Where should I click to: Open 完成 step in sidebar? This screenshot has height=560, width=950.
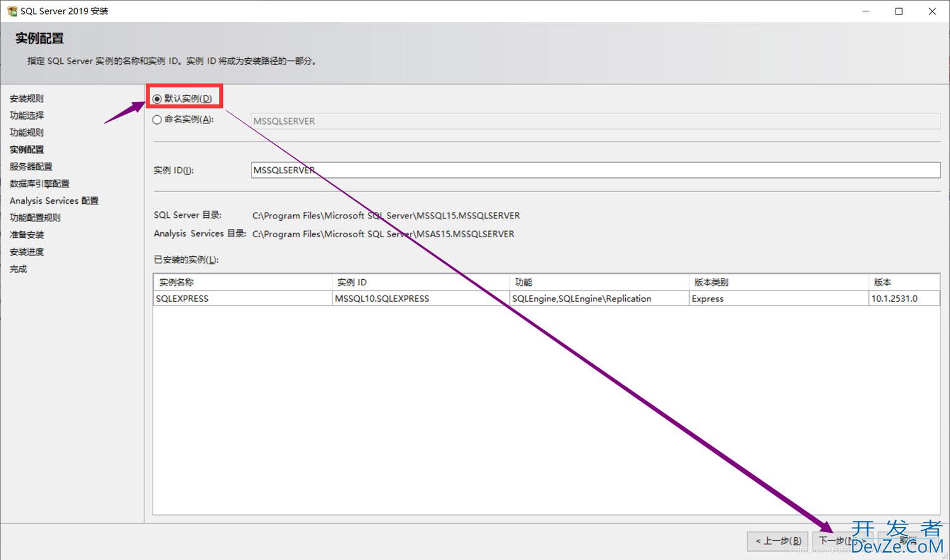(x=18, y=270)
